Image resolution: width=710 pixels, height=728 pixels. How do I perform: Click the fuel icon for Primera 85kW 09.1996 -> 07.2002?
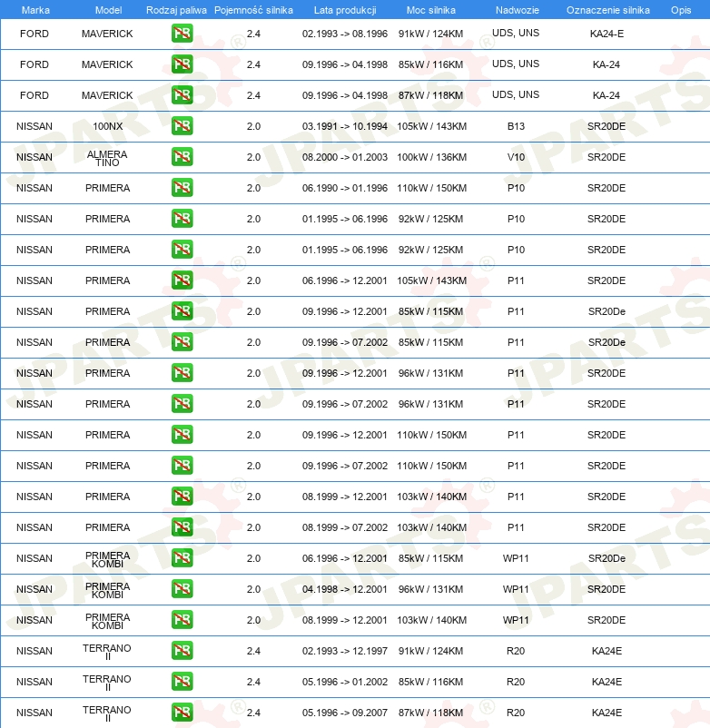click(x=182, y=342)
